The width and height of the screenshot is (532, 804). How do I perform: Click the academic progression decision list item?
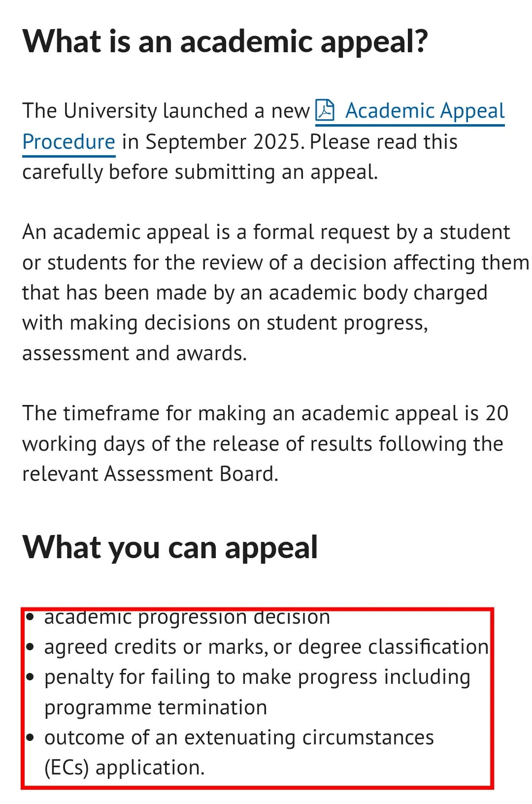tap(187, 617)
